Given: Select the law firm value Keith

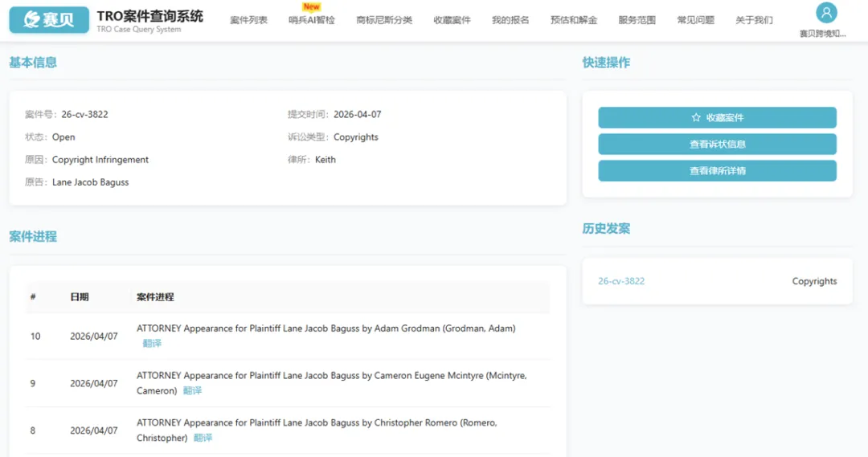Looking at the screenshot, I should click(x=325, y=159).
